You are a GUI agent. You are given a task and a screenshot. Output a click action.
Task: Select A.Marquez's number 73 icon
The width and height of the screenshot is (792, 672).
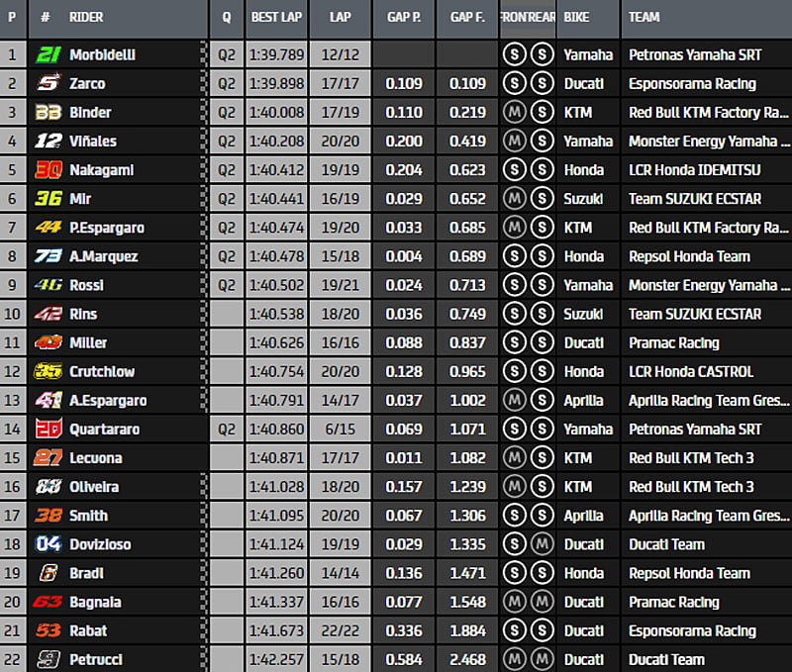coord(47,256)
